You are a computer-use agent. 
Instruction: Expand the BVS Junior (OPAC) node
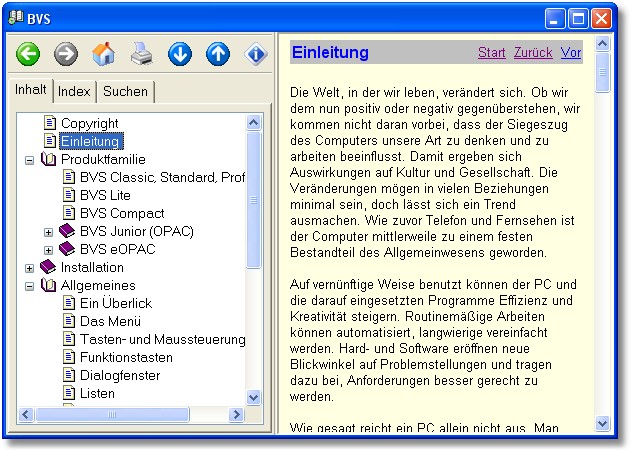point(48,232)
